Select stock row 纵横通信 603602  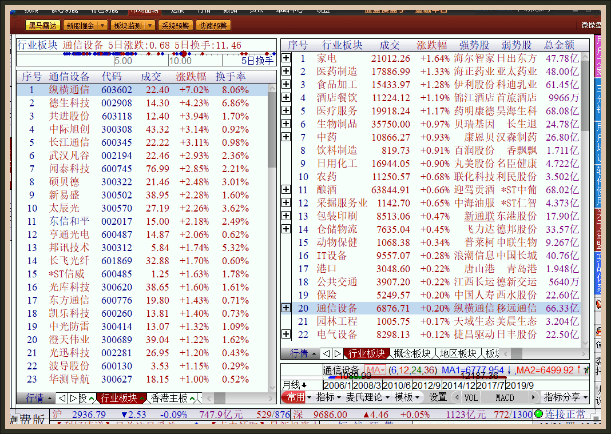(143, 90)
